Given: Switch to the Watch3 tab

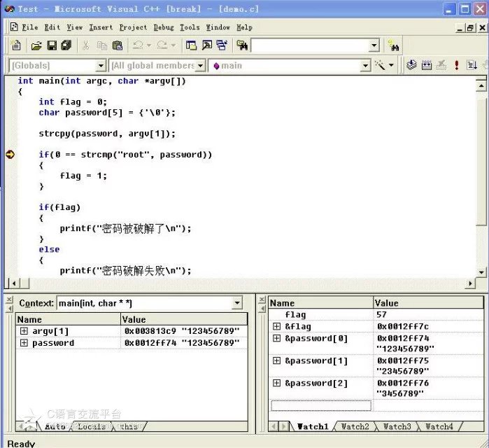Looking at the screenshot, I should [397, 426].
